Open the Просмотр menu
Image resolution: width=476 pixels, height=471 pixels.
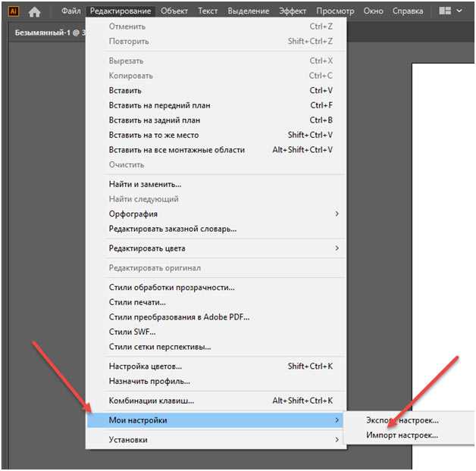[x=335, y=11]
